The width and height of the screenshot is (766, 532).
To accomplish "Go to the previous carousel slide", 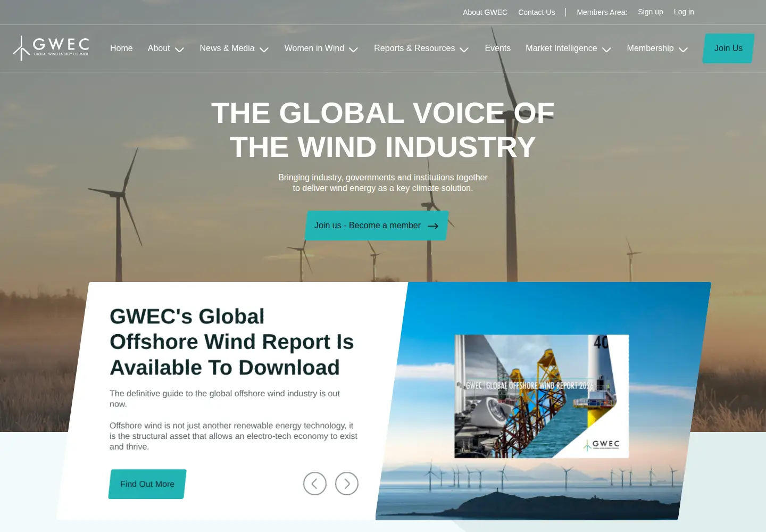I will (315, 484).
